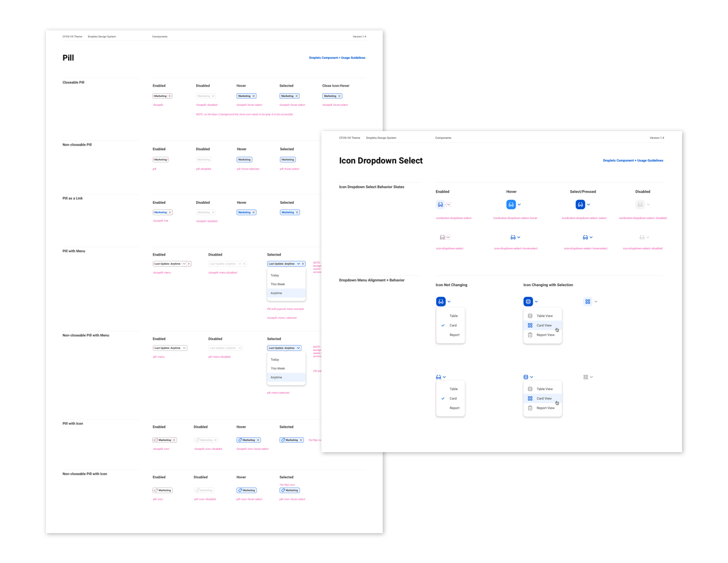Click the filled glasses button under Icon Not Changing
728x563 pixels.
tap(441, 302)
